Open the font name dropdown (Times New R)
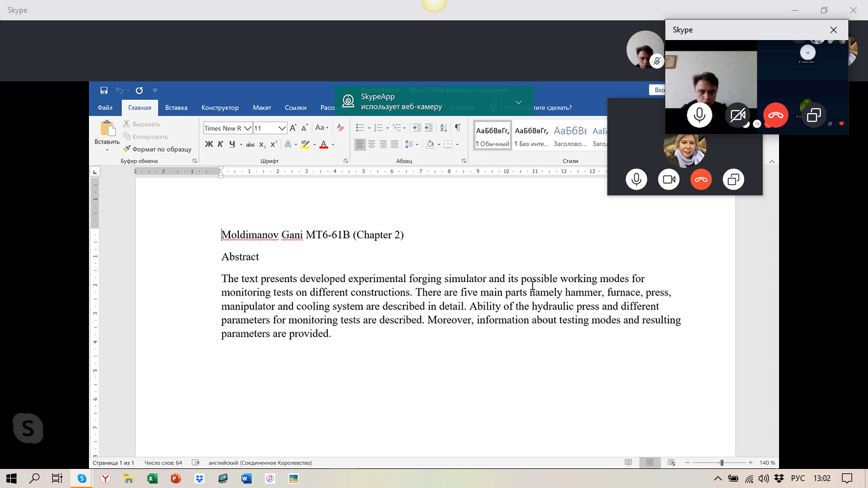The width and height of the screenshot is (868, 488). pyautogui.click(x=248, y=128)
